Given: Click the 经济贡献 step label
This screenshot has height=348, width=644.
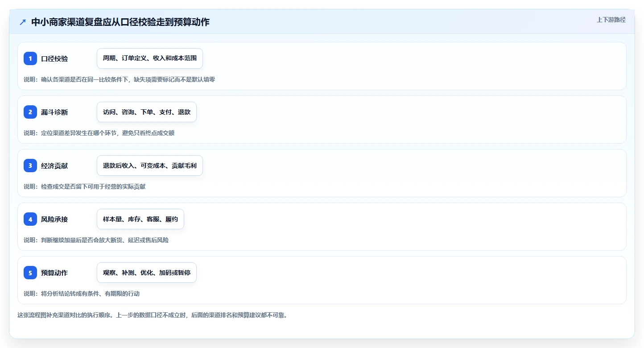Looking at the screenshot, I should pos(54,166).
